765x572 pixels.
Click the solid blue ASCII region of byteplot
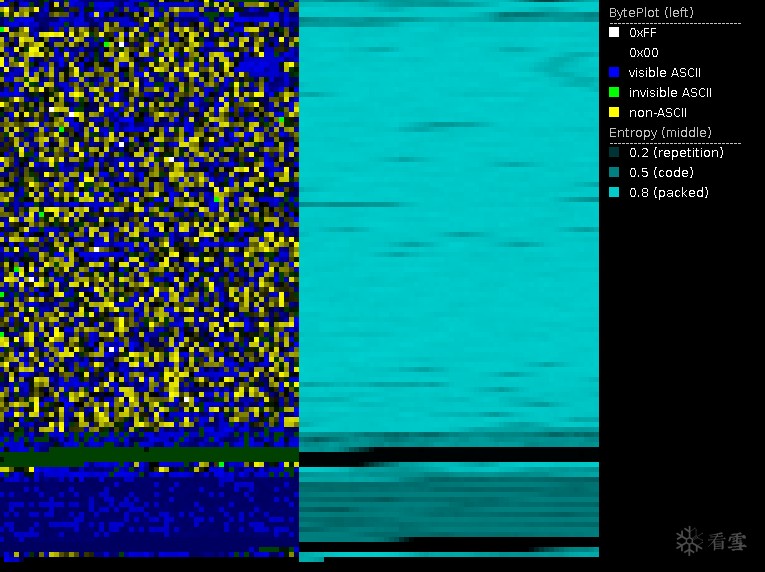pyautogui.click(x=149, y=510)
